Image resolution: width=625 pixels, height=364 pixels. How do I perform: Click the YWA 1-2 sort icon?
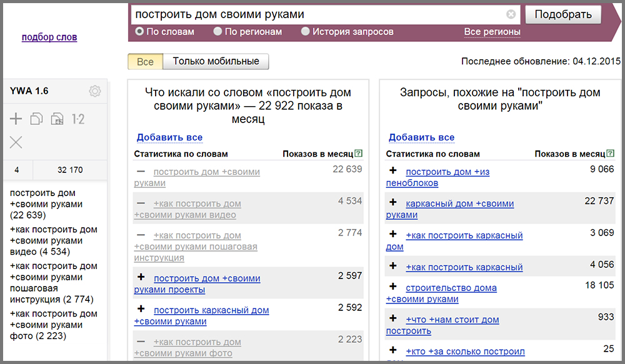(78, 119)
